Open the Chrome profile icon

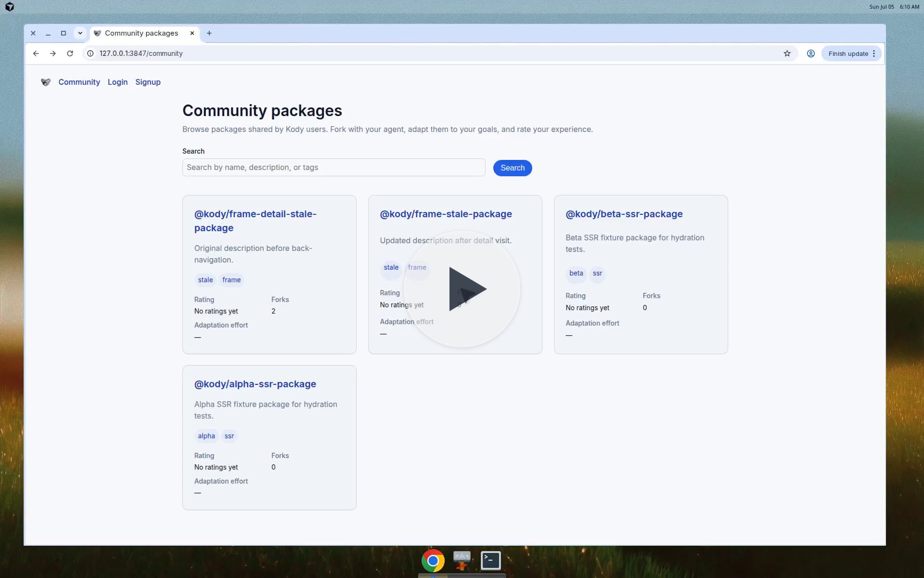(x=811, y=53)
